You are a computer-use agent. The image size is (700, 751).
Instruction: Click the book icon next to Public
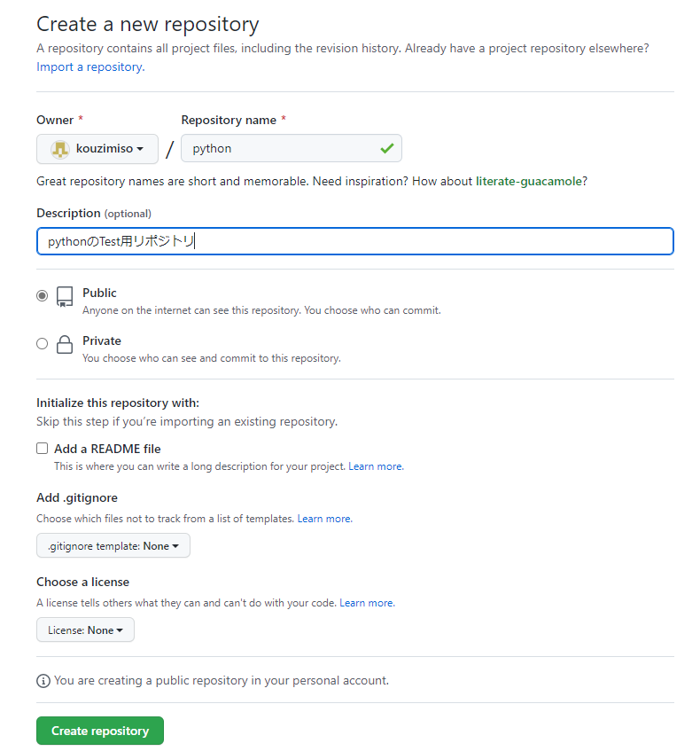coord(64,295)
